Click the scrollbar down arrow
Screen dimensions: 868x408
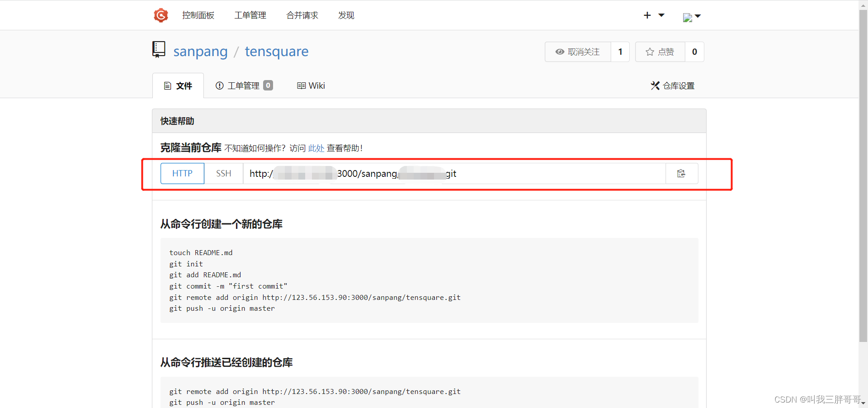[863, 403]
